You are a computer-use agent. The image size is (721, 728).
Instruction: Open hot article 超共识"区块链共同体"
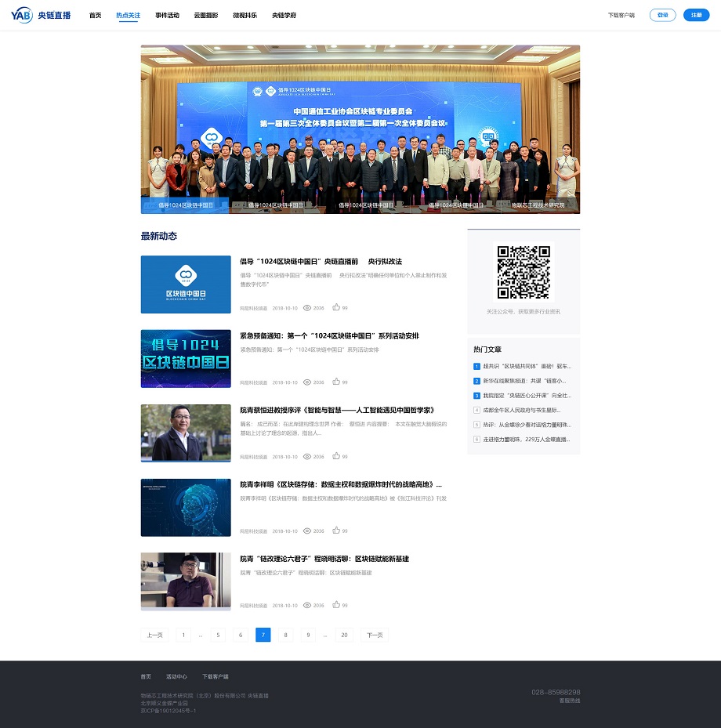click(527, 366)
